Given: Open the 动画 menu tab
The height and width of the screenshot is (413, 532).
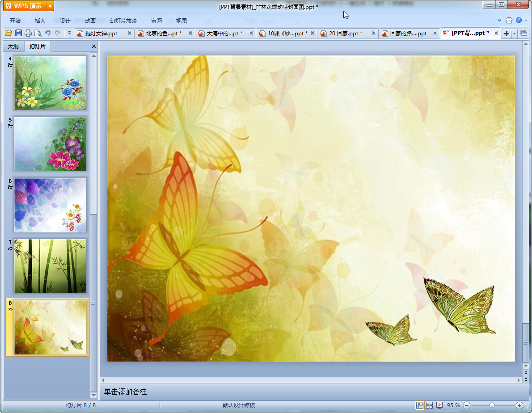Looking at the screenshot, I should 90,21.
